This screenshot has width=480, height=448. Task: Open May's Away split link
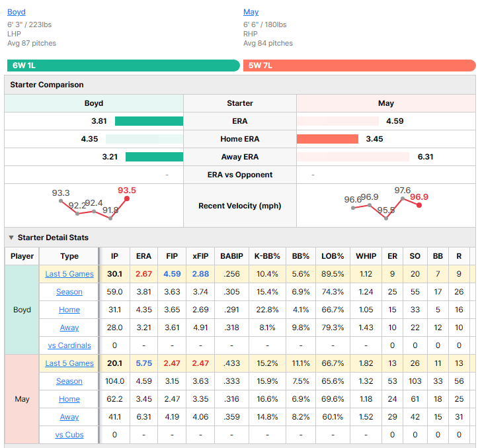point(69,417)
